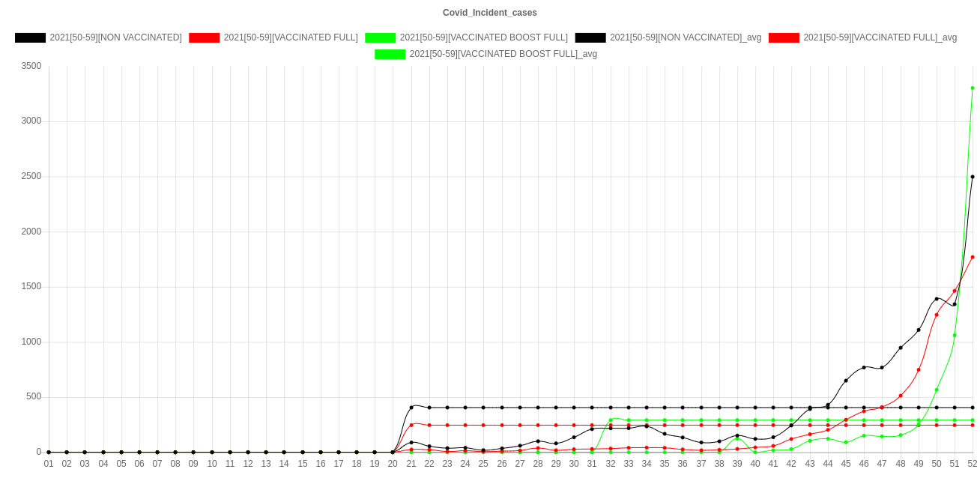Screen dimensions: 980x490
Task: Toggle the 2021[50-59][NON VACCINATED] legend label
Action: 115,37
